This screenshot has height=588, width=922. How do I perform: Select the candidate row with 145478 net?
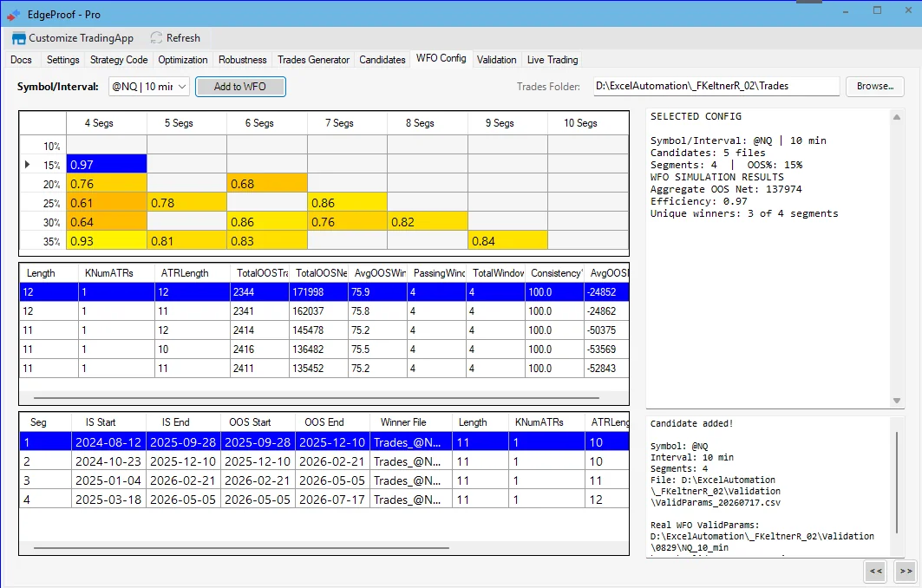[x=324, y=330]
